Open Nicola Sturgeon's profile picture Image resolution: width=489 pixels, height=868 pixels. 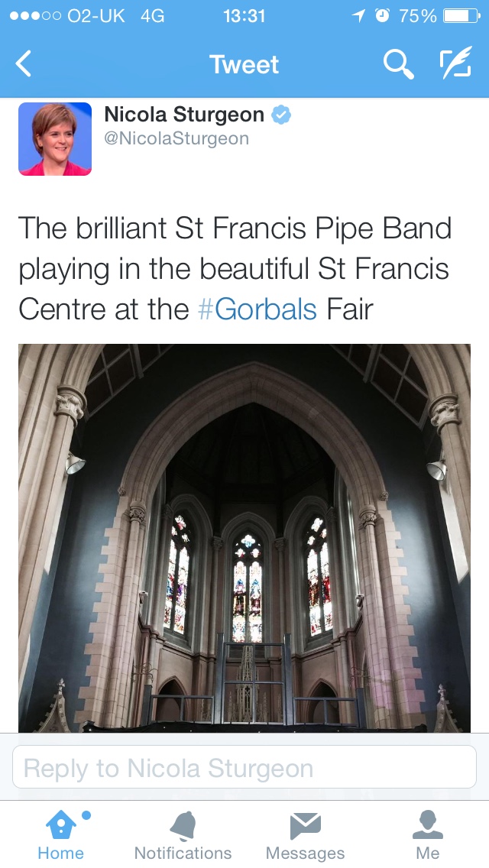click(55, 139)
